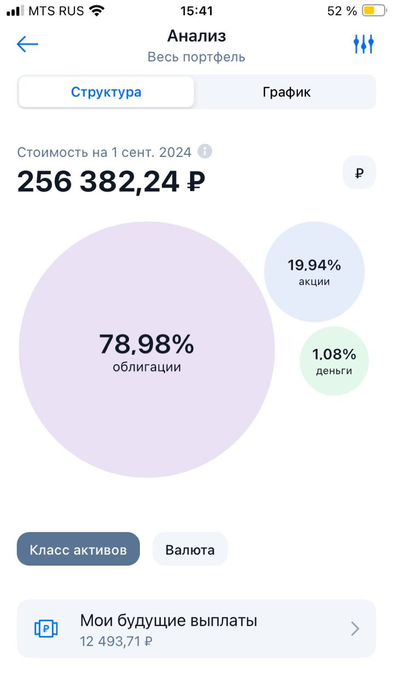The width and height of the screenshot is (393, 700).
Task: Switch to the График tab
Action: [286, 92]
